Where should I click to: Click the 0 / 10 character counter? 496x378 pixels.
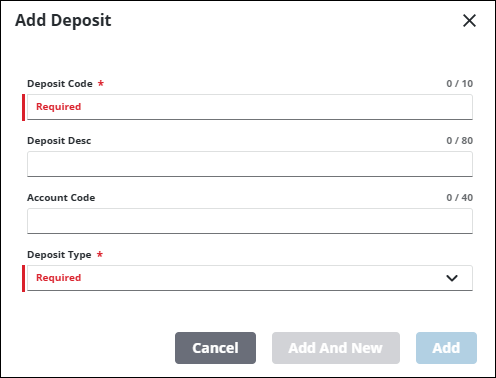[459, 84]
